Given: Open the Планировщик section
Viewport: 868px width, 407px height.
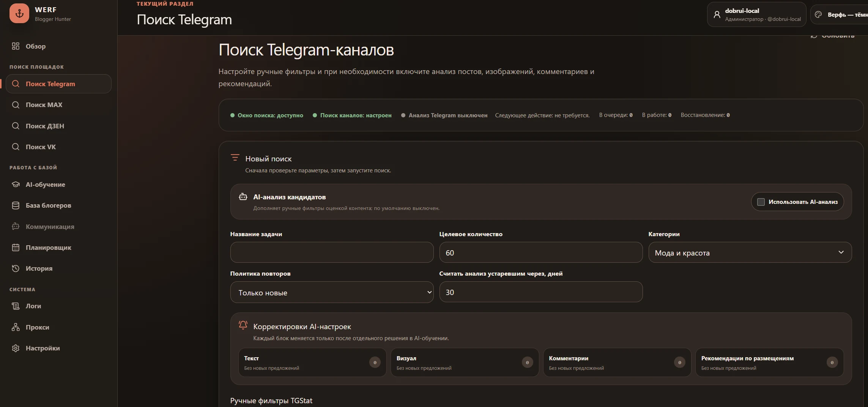Looking at the screenshot, I should point(58,248).
